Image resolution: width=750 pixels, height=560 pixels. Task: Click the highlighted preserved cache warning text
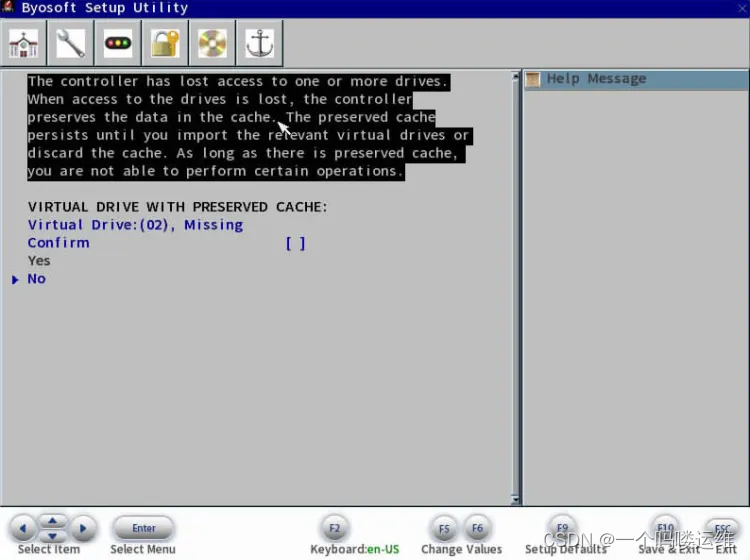click(250, 127)
